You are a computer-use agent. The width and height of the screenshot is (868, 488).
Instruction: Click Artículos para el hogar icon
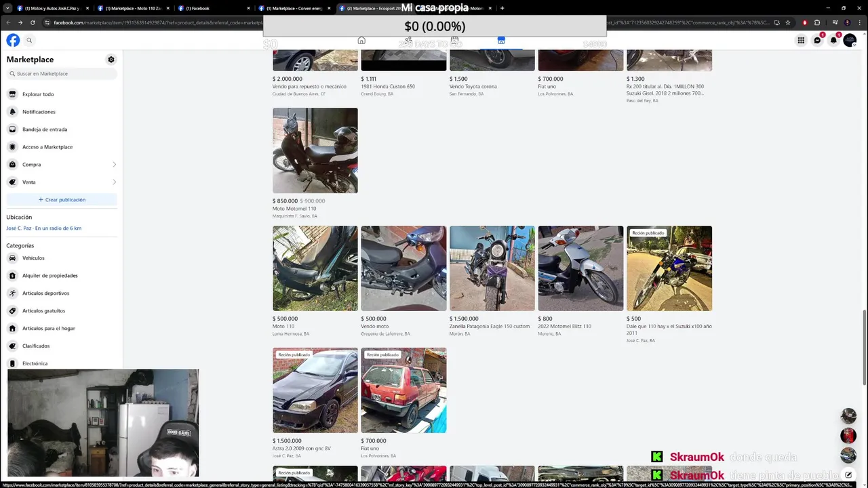12,329
